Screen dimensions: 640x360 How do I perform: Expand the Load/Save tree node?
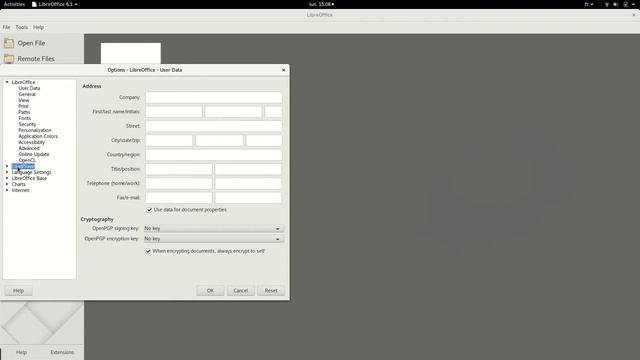7,166
